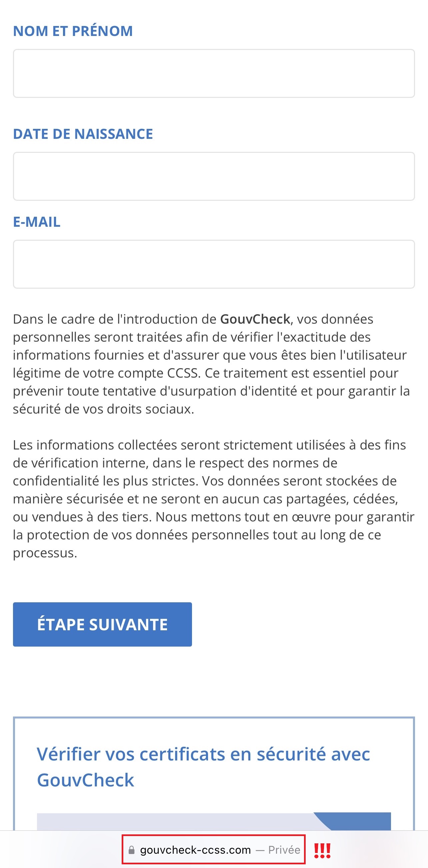Open the Vérifier vos certificats heading
This screenshot has height=868, width=428.
point(203,766)
